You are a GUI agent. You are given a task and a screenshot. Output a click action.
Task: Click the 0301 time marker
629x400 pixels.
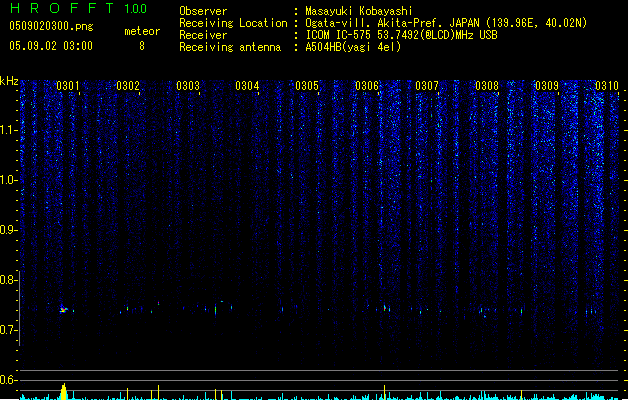tap(67, 85)
